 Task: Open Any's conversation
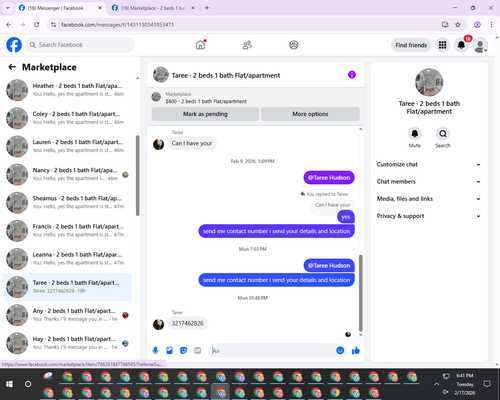tap(67, 315)
